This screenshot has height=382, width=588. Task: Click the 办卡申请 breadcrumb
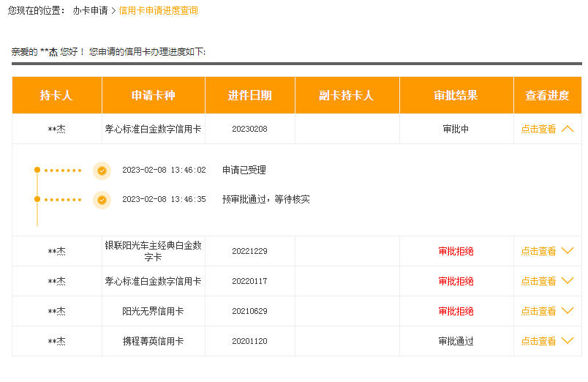pyautogui.click(x=91, y=10)
